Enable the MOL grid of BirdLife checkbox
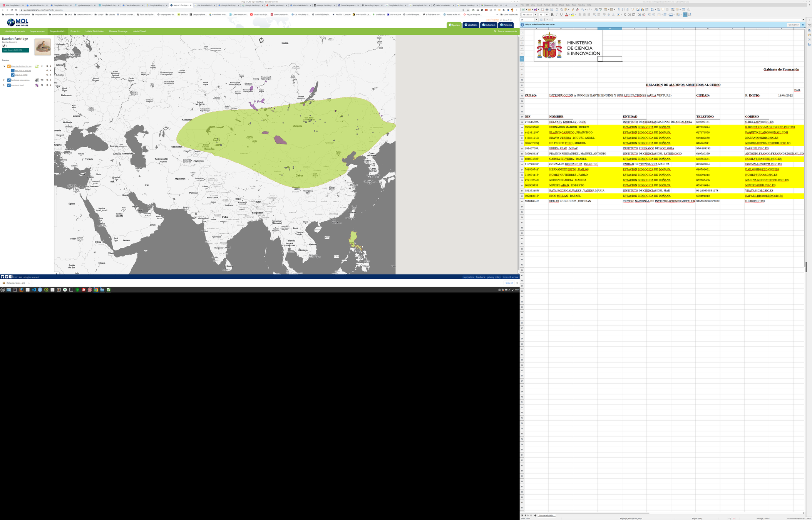 point(13,70)
